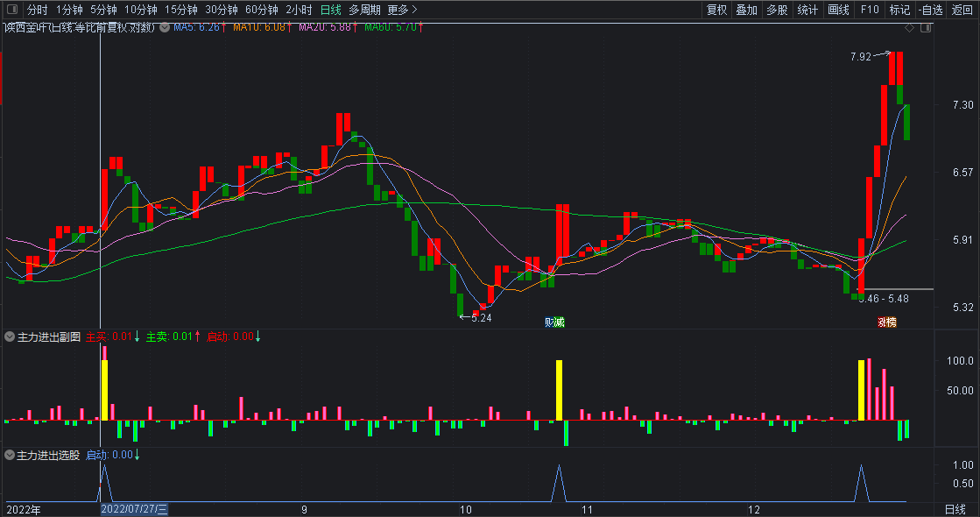Toggle the left sidebar panel icon

(12, 10)
